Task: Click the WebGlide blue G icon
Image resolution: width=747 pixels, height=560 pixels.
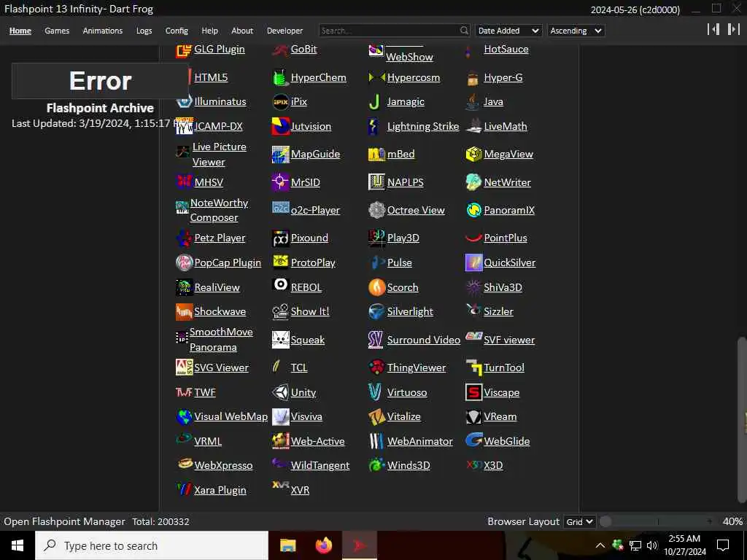Action: click(x=473, y=440)
